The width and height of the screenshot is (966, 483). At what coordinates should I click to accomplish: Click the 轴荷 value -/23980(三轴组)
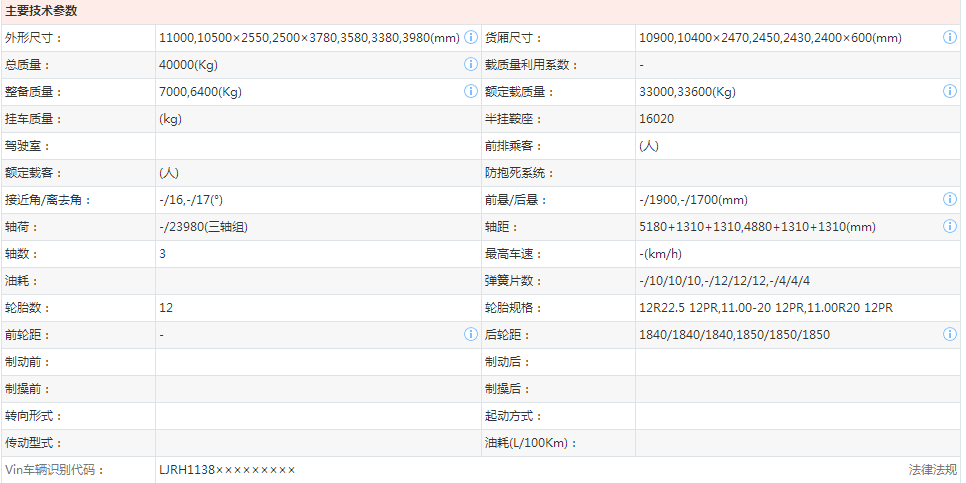(203, 227)
